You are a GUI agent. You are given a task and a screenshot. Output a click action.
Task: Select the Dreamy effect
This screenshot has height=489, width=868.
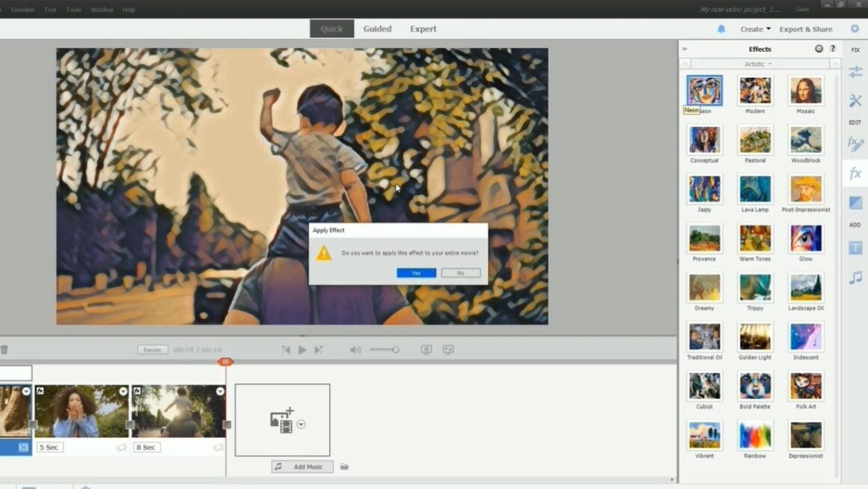pos(704,287)
